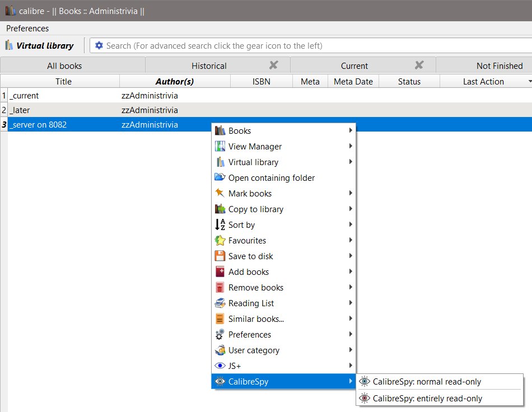Select CalibreSpy: entirely read-only option
The image size is (532, 412).
coord(440,398)
